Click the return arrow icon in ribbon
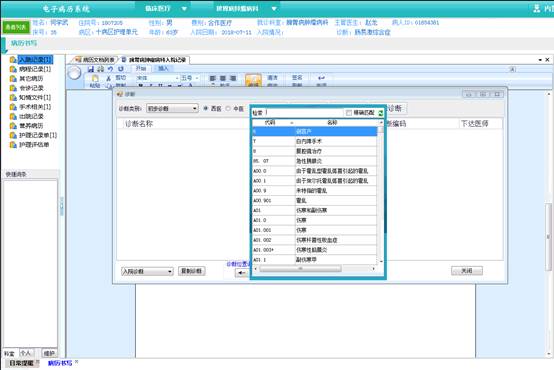 (x=321, y=78)
